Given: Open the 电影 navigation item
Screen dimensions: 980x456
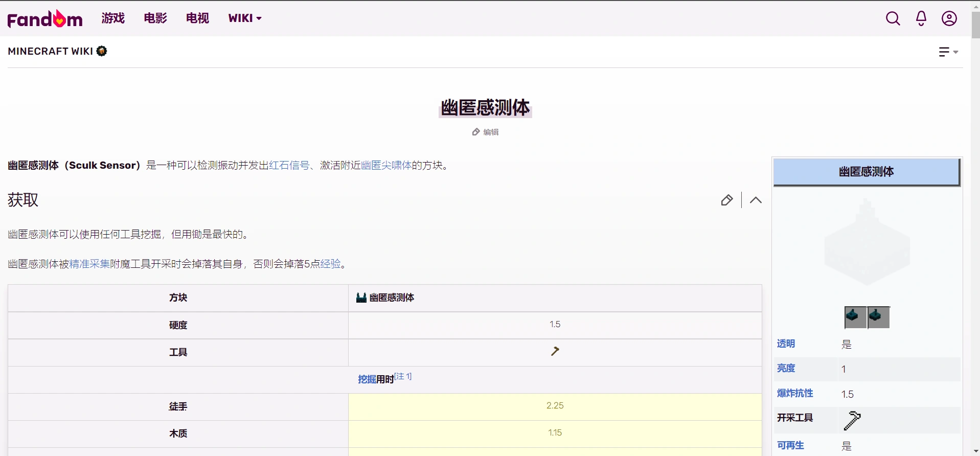Looking at the screenshot, I should (x=155, y=18).
